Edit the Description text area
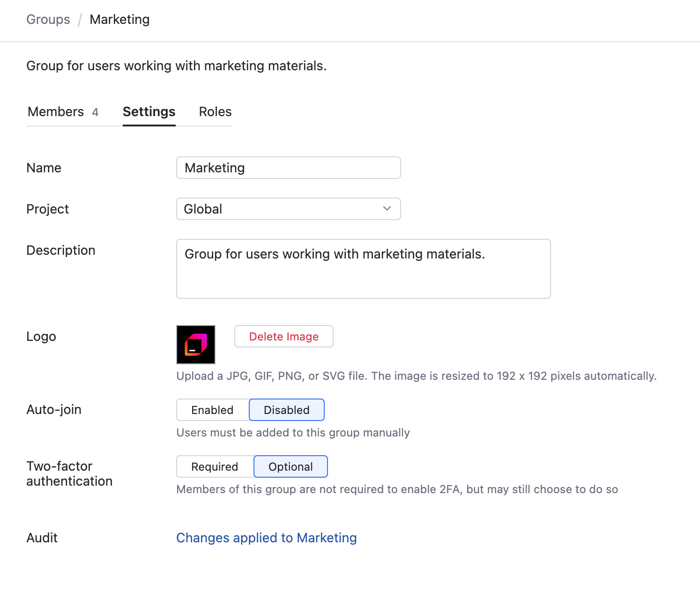This screenshot has height=606, width=700. (364, 269)
